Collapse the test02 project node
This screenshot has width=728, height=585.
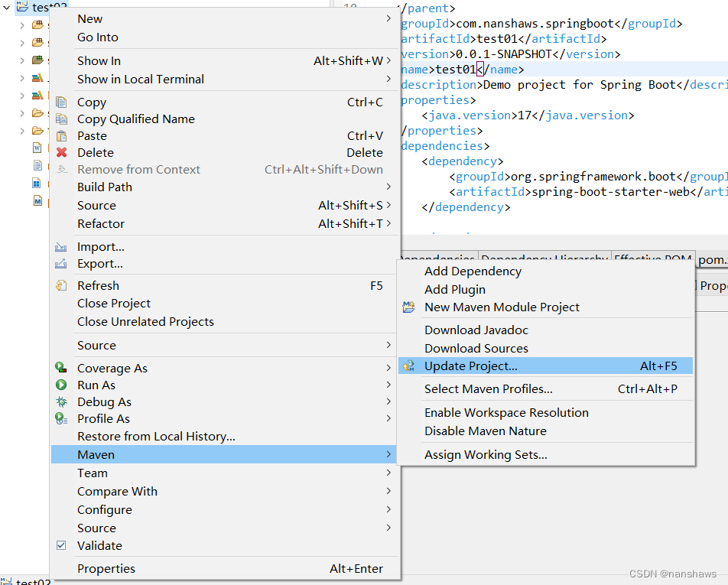(x=6, y=7)
